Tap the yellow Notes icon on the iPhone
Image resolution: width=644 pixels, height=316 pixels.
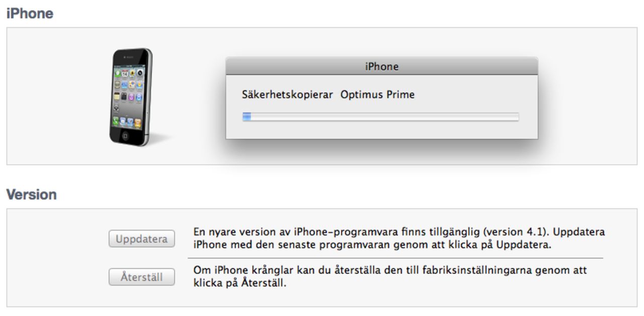(x=117, y=96)
